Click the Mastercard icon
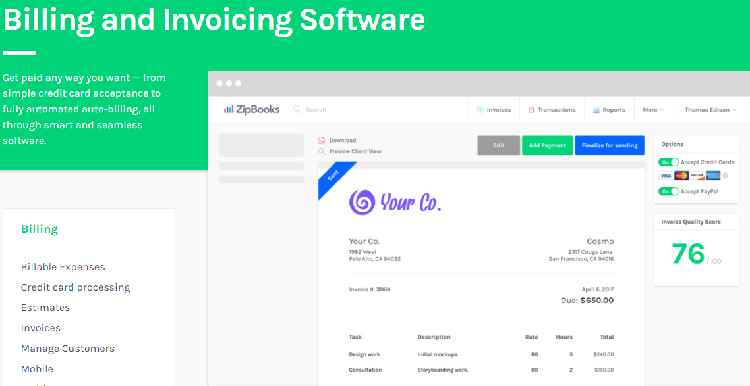This screenshot has height=386, width=750. click(681, 176)
